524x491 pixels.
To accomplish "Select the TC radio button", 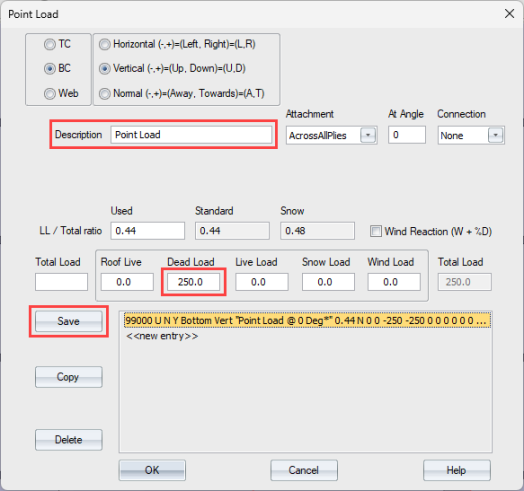I will pyautogui.click(x=49, y=44).
